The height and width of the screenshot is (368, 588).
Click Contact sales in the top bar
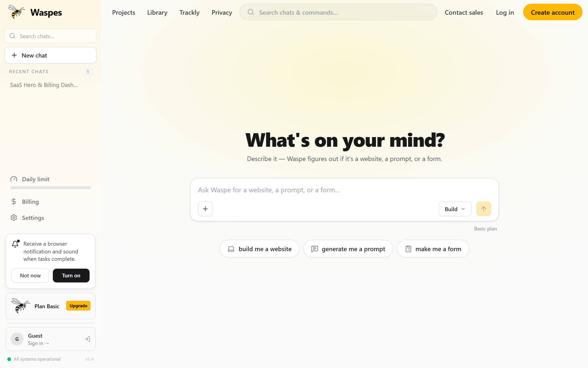(464, 12)
